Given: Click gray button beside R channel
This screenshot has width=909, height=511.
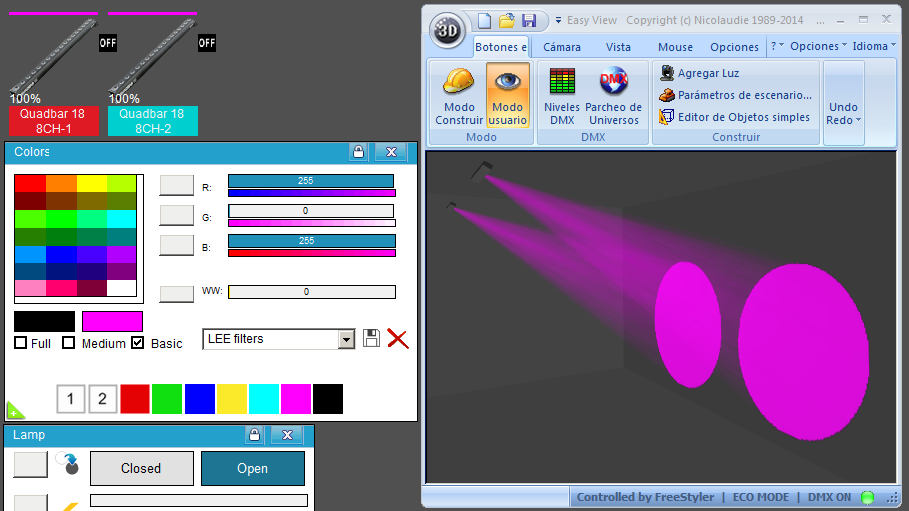Looking at the screenshot, I should coord(177,185).
